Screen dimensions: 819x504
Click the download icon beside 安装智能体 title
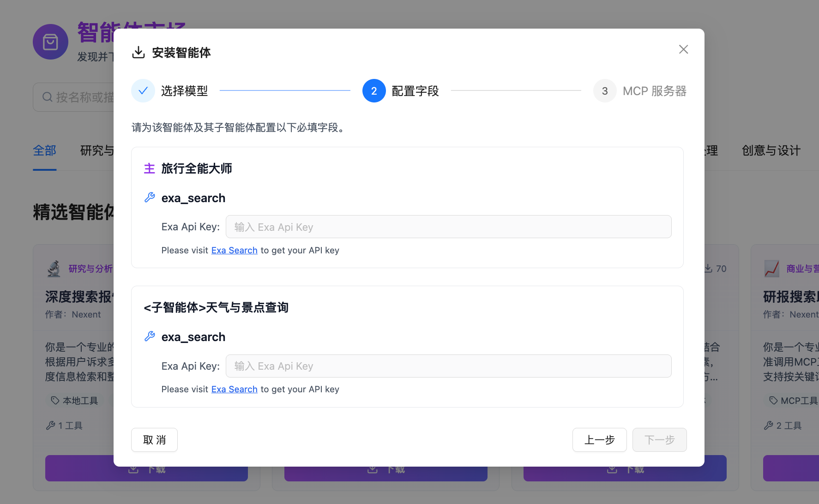138,53
